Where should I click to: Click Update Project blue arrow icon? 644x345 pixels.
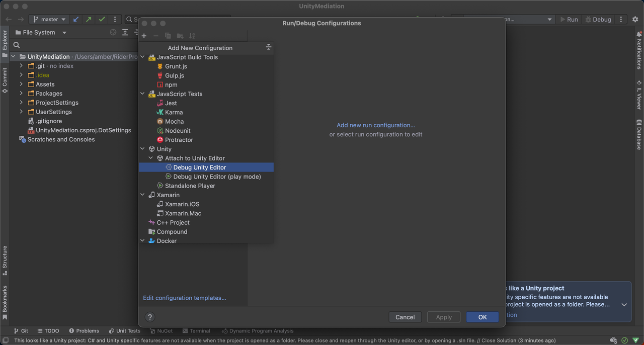tap(76, 19)
